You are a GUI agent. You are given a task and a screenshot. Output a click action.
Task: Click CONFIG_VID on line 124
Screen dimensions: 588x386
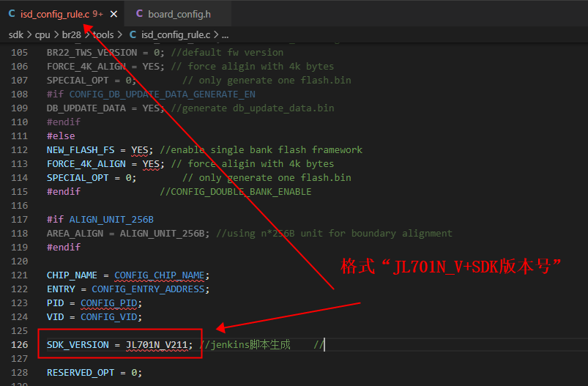click(109, 317)
